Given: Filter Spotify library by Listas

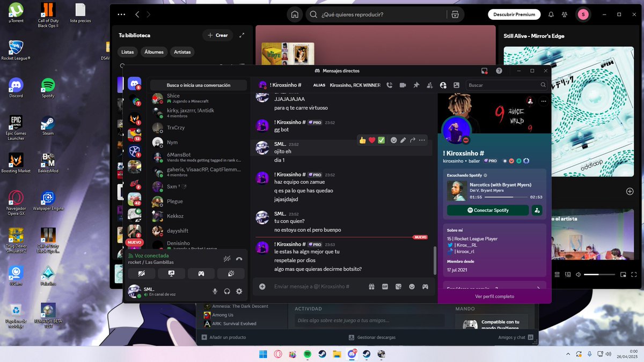Looking at the screenshot, I should (x=128, y=52).
